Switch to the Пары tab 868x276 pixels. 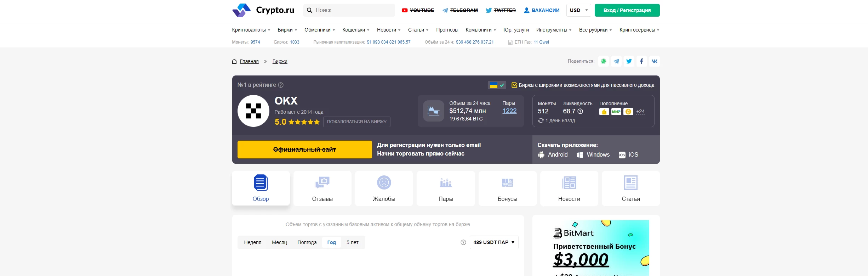(x=446, y=188)
